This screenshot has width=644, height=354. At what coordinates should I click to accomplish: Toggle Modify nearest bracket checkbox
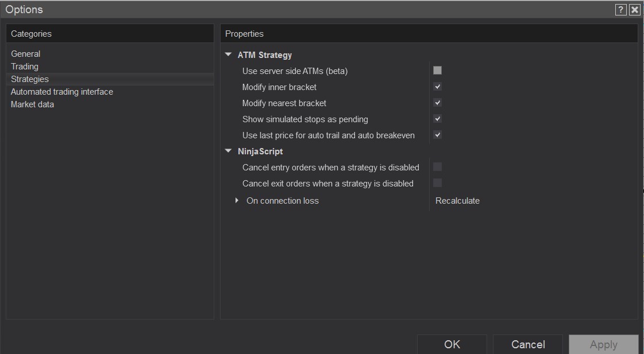437,103
